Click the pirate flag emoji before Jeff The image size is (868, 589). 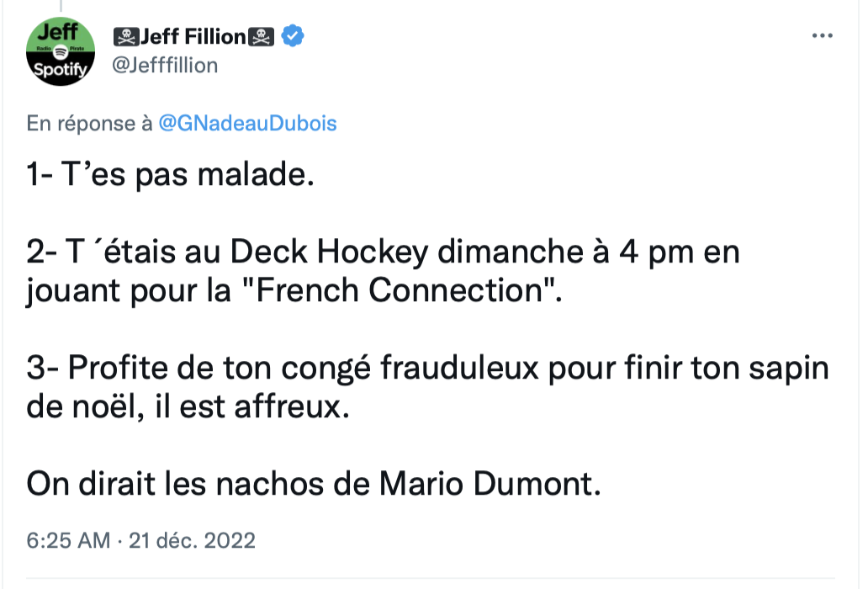[126, 36]
